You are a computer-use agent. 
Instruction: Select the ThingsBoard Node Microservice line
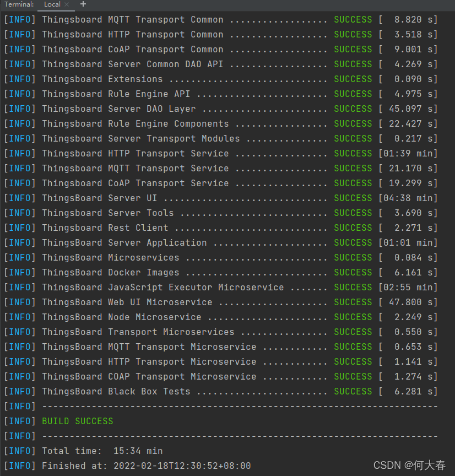pos(221,317)
